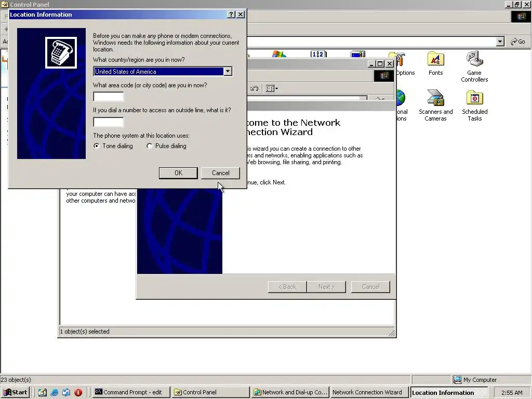Click Location Information taskbar button

pyautogui.click(x=448, y=393)
